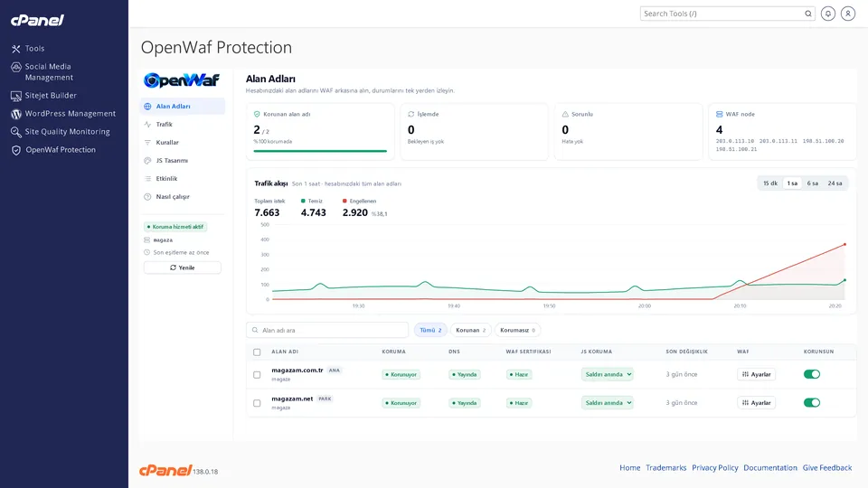The width and height of the screenshot is (868, 488).
Task: Click the search magnifier icon
Action: [808, 14]
